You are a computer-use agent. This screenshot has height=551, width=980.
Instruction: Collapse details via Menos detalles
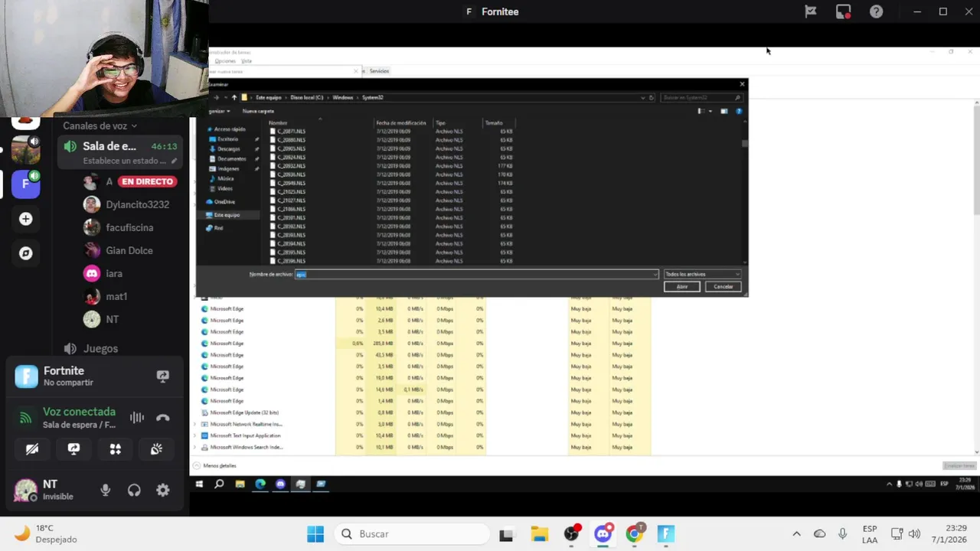click(215, 465)
